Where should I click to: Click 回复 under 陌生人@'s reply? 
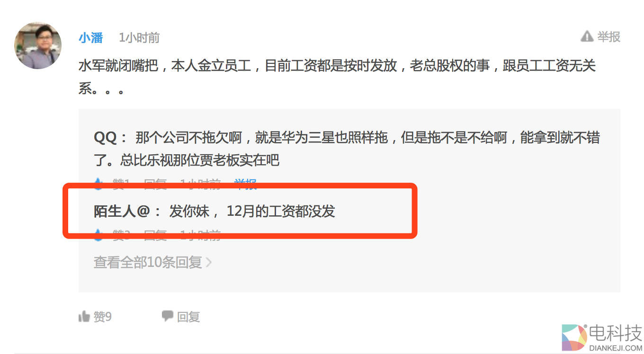click(155, 235)
